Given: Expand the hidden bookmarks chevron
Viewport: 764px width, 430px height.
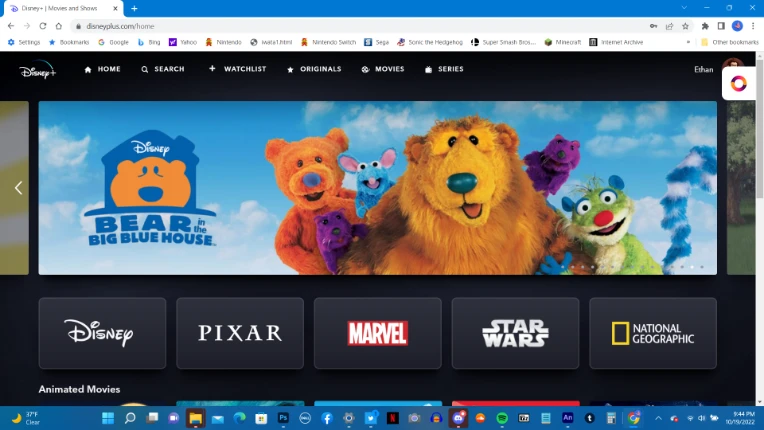Looking at the screenshot, I should tap(688, 42).
